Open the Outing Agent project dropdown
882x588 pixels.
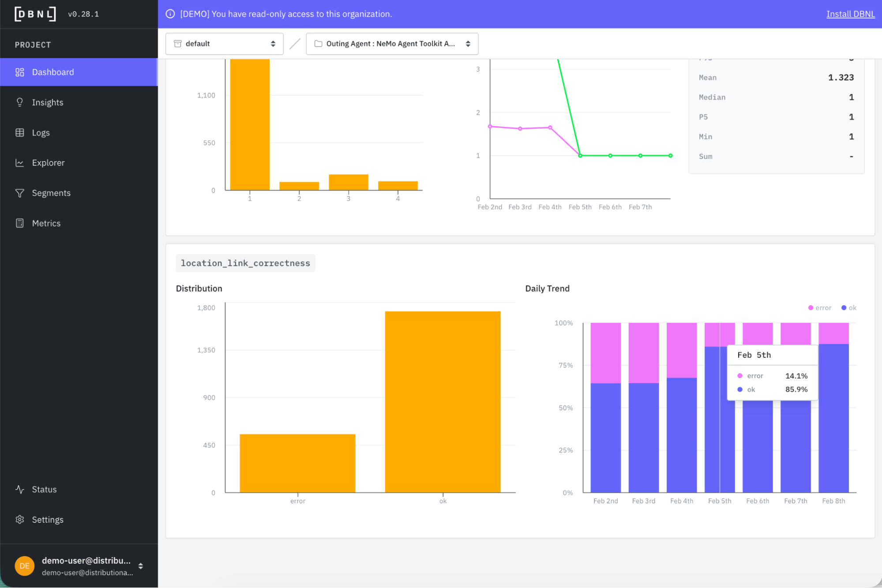coord(392,44)
